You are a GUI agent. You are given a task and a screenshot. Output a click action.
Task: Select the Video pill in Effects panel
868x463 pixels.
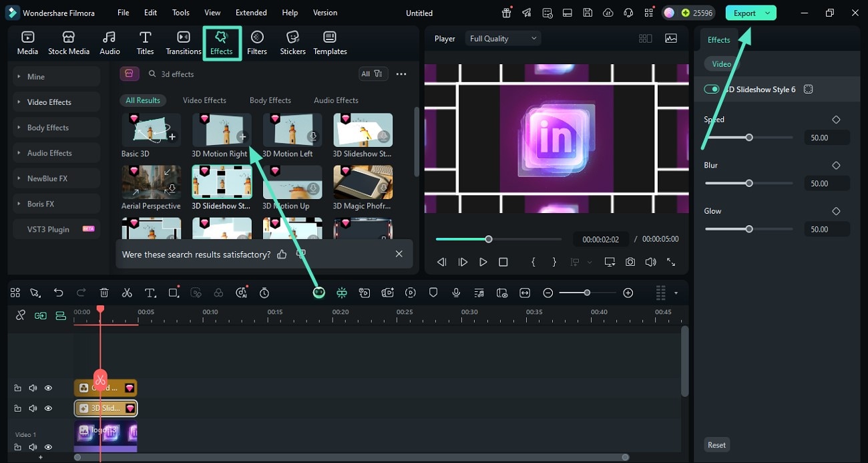(721, 64)
